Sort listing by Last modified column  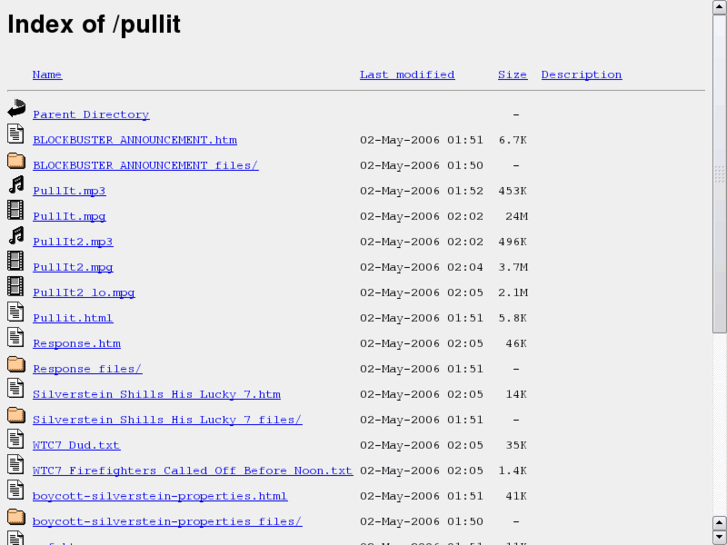point(407,75)
